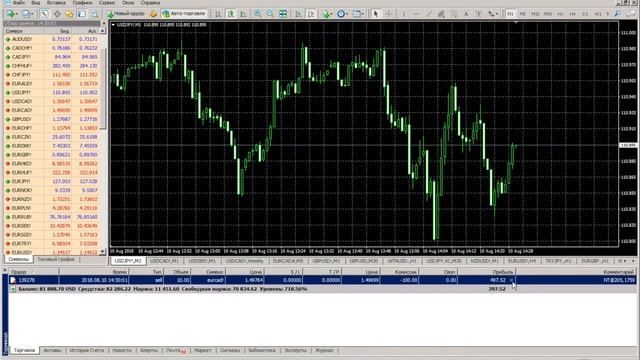Close the Market Watch panel

click(x=103, y=23)
